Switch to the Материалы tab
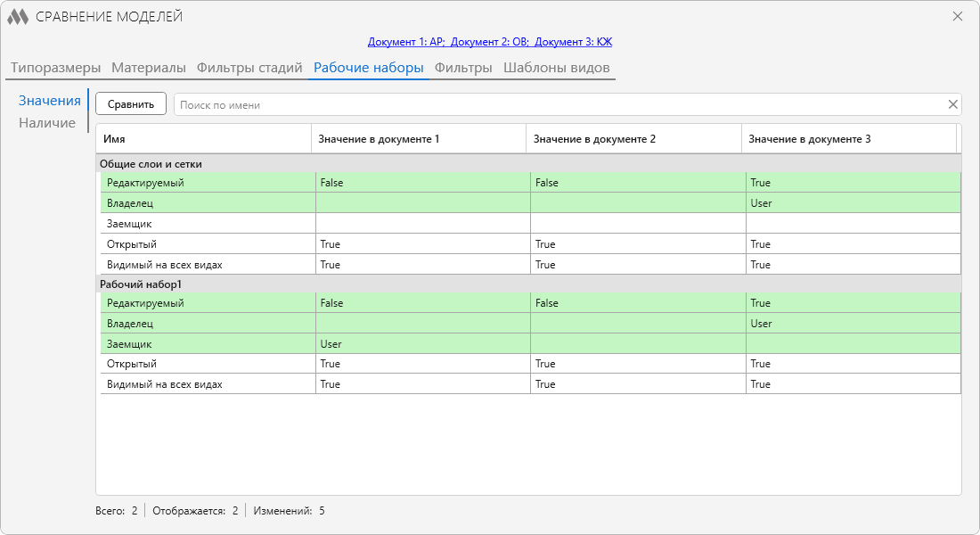This screenshot has height=535, width=980. (149, 68)
